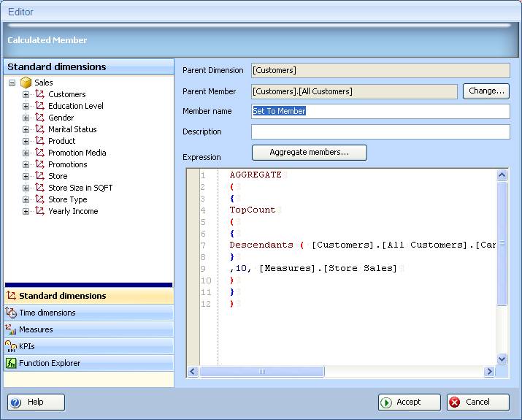
Task: Click [Measures].[Store Sales] on line 9
Action: tap(328, 268)
